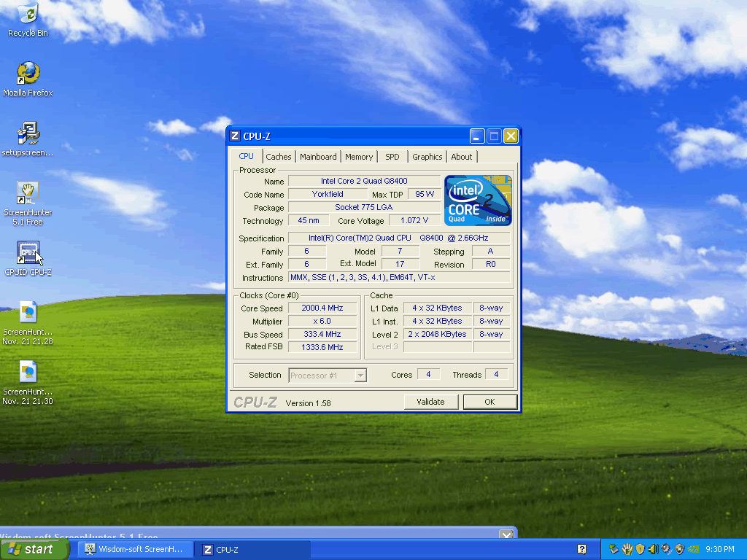
Task: Open the About tab
Action: (461, 157)
